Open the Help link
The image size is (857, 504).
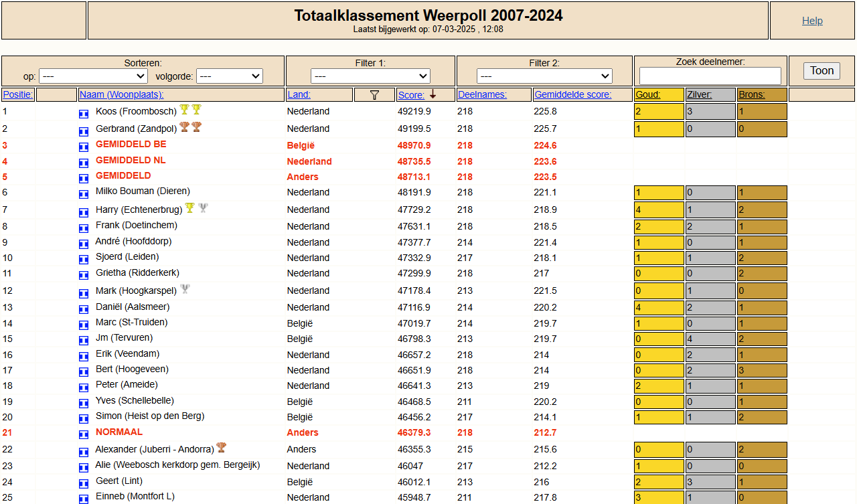[x=812, y=21]
